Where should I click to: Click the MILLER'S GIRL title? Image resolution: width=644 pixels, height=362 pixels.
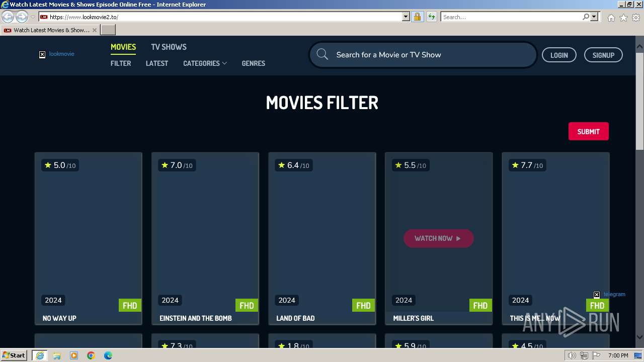pos(413,318)
